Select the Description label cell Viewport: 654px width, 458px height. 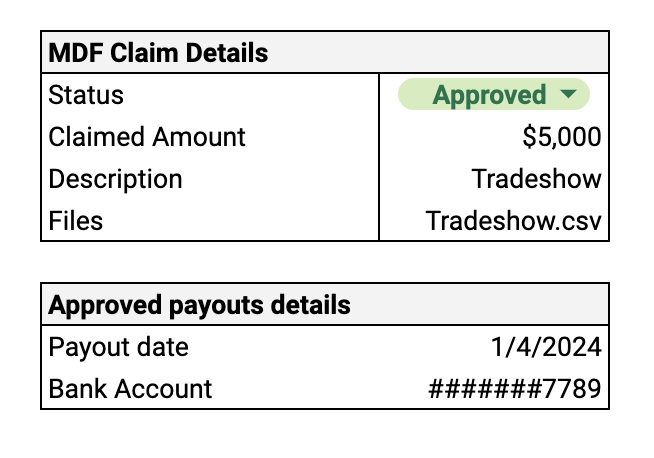click(210, 179)
